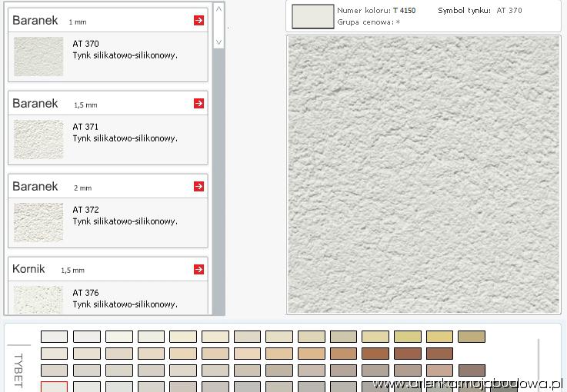Click red arrow icon for Baranek 1 mm
Image resolution: width=567 pixels, height=392 pixels.
(199, 21)
